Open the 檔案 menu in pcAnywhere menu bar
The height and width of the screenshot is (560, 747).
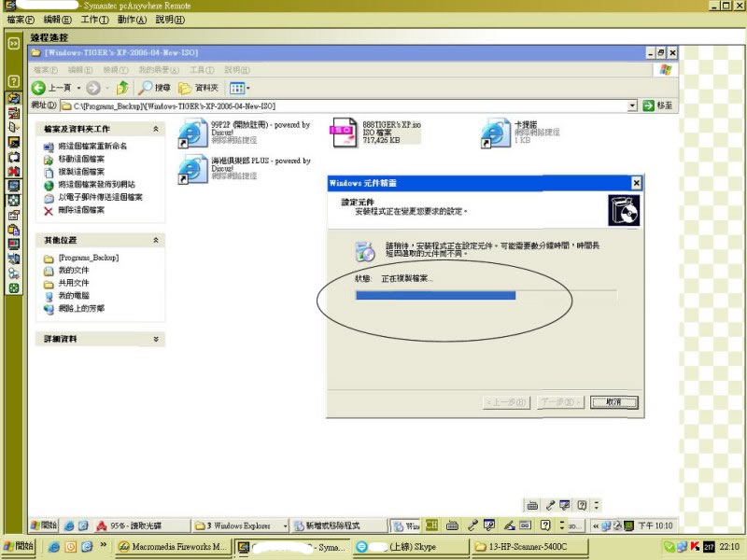(21, 19)
